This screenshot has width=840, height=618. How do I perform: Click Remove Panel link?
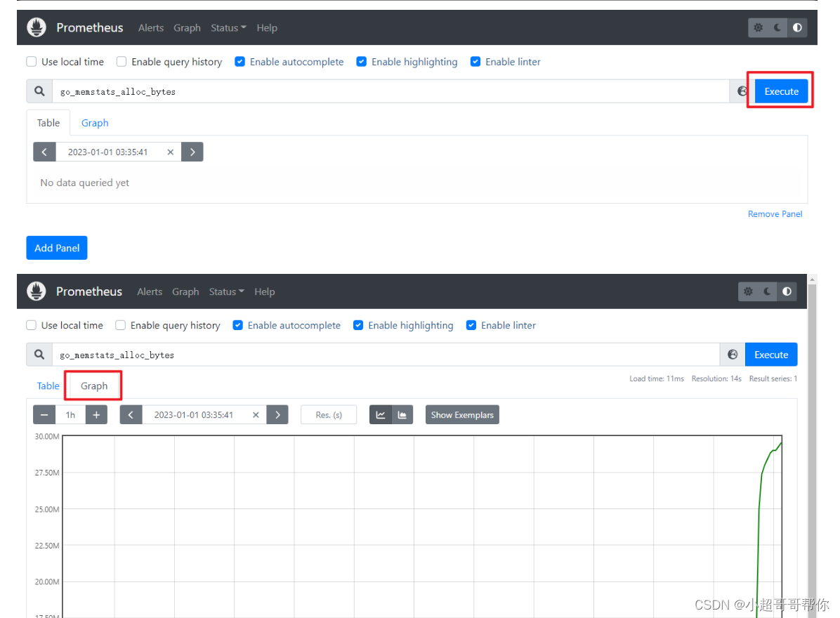775,213
